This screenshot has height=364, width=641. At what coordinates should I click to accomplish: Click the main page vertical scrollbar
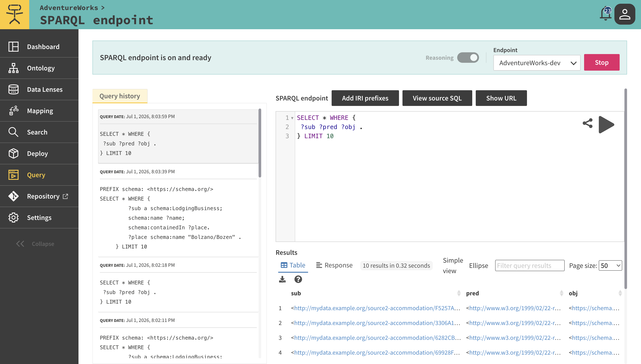click(626, 189)
